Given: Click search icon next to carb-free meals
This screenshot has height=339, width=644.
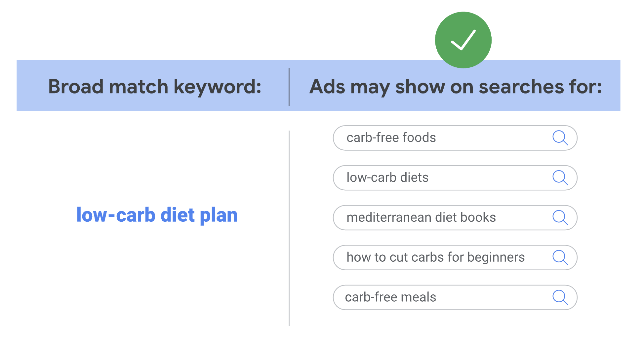Looking at the screenshot, I should [x=560, y=297].
